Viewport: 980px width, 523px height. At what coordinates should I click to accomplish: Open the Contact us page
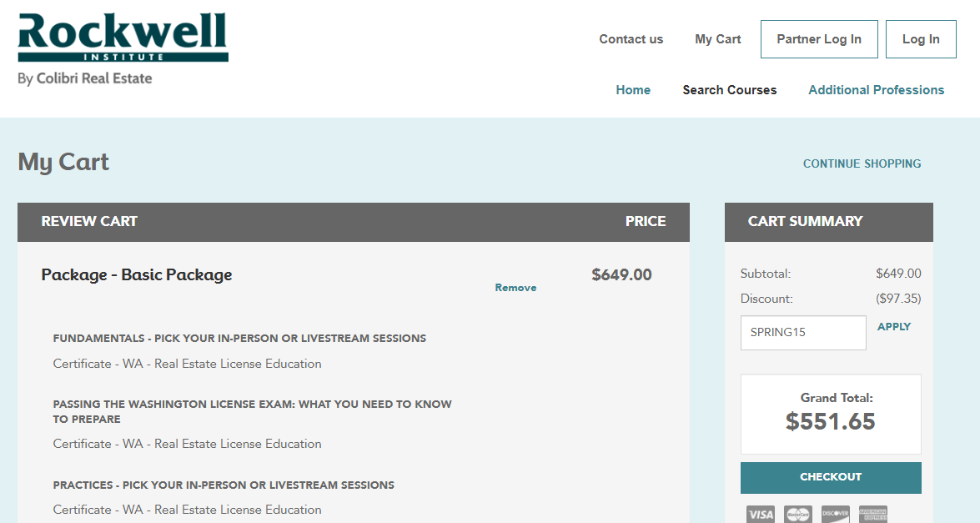click(631, 38)
